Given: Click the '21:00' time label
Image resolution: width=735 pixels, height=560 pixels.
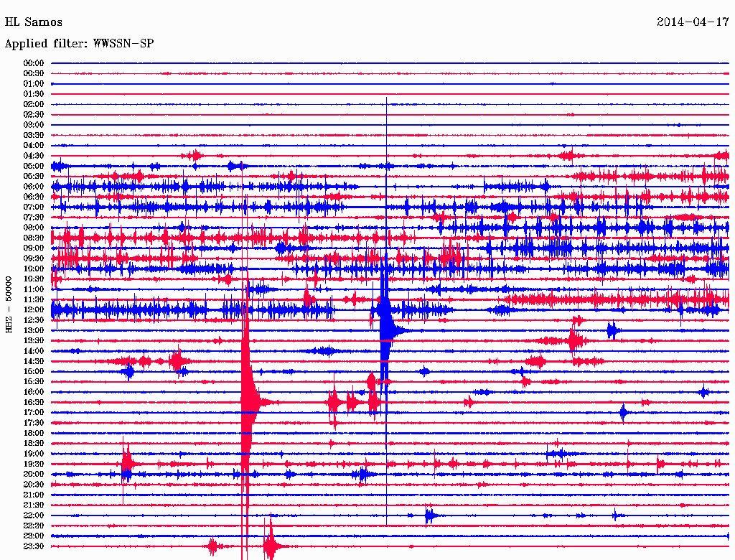Looking at the screenshot, I should (34, 495).
